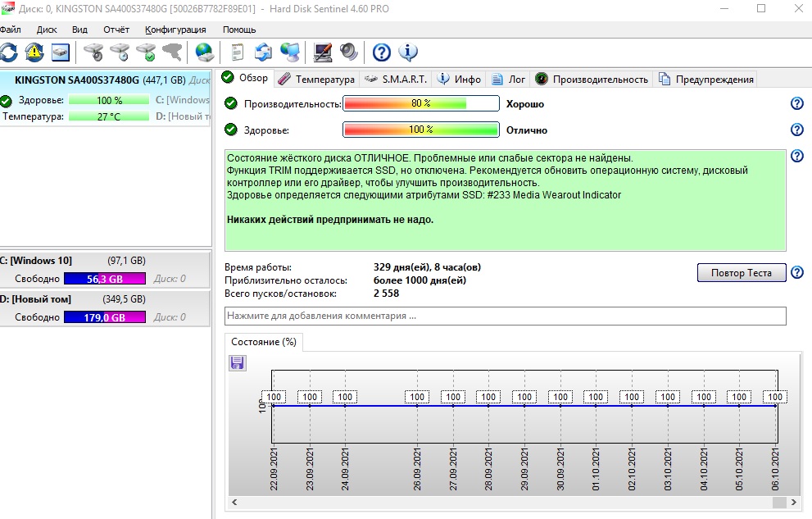The width and height of the screenshot is (812, 519).
Task: Click the blue info toolbar icon
Action: coord(408,52)
